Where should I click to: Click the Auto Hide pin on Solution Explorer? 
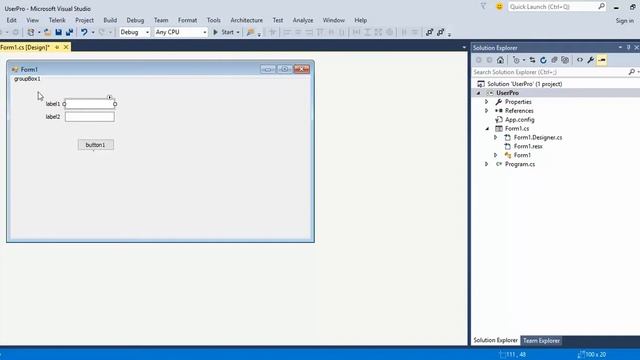point(629,47)
